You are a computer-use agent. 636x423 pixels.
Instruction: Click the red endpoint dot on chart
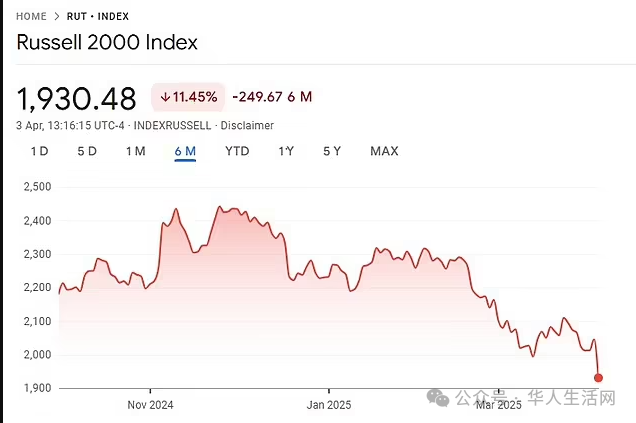(x=598, y=378)
